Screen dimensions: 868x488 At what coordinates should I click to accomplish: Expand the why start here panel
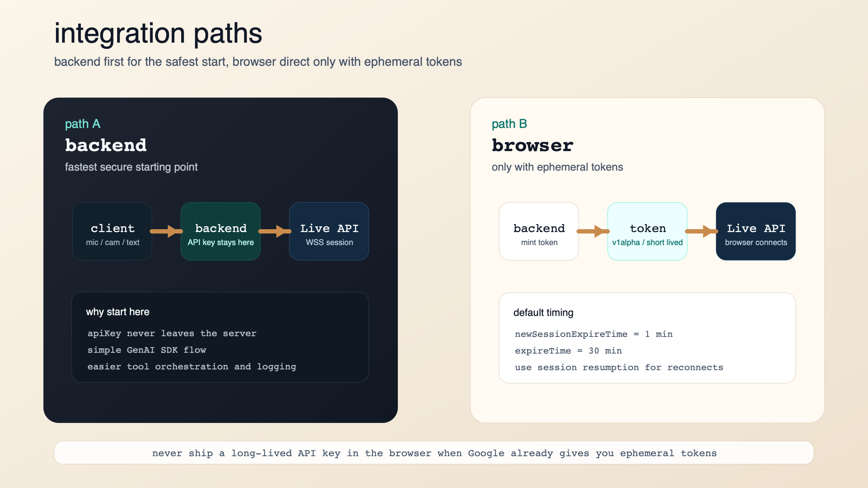(118, 312)
